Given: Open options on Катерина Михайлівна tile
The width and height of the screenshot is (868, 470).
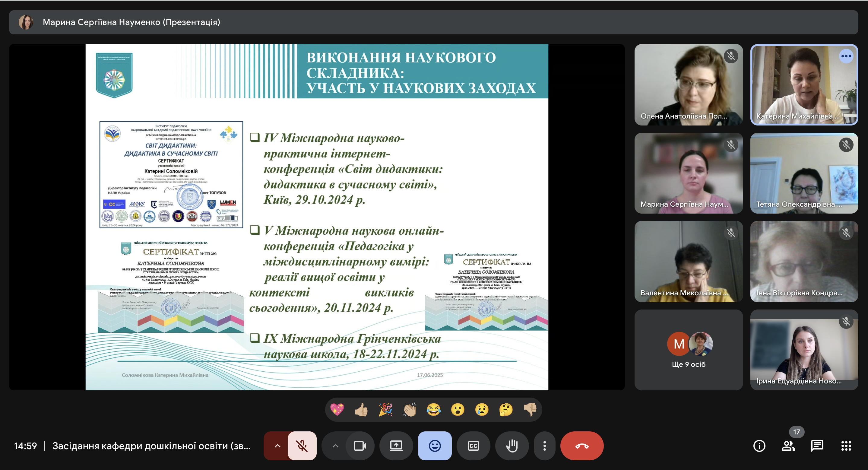Looking at the screenshot, I should (x=846, y=56).
